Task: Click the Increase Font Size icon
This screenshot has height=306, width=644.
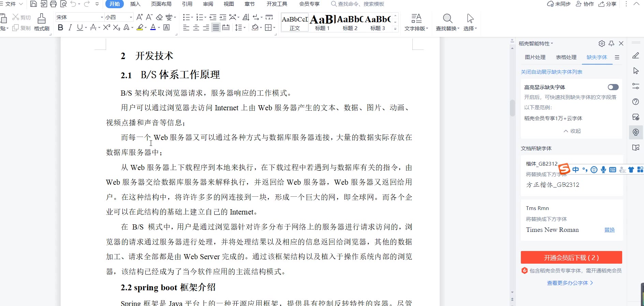Action: (x=140, y=17)
